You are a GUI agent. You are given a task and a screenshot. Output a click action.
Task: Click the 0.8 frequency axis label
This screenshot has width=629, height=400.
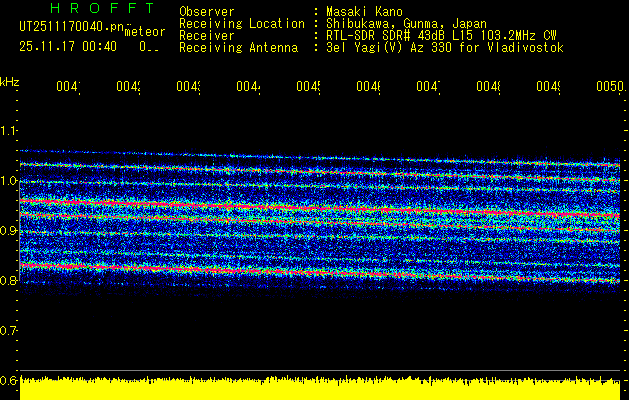10,281
